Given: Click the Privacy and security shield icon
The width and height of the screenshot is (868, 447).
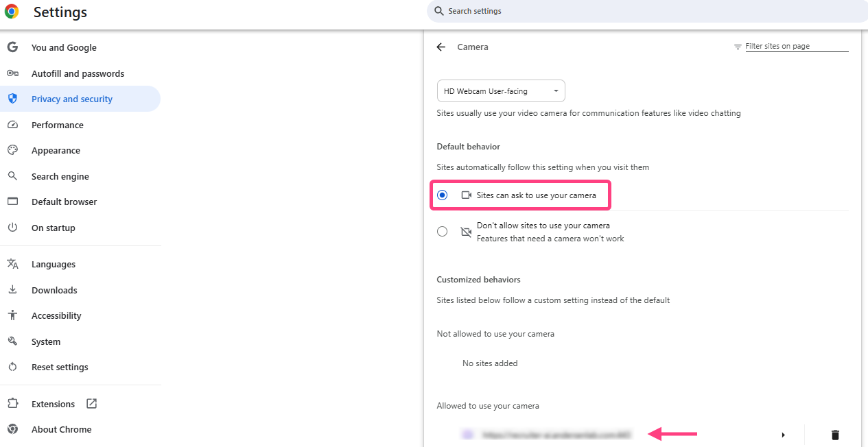Looking at the screenshot, I should [12, 99].
